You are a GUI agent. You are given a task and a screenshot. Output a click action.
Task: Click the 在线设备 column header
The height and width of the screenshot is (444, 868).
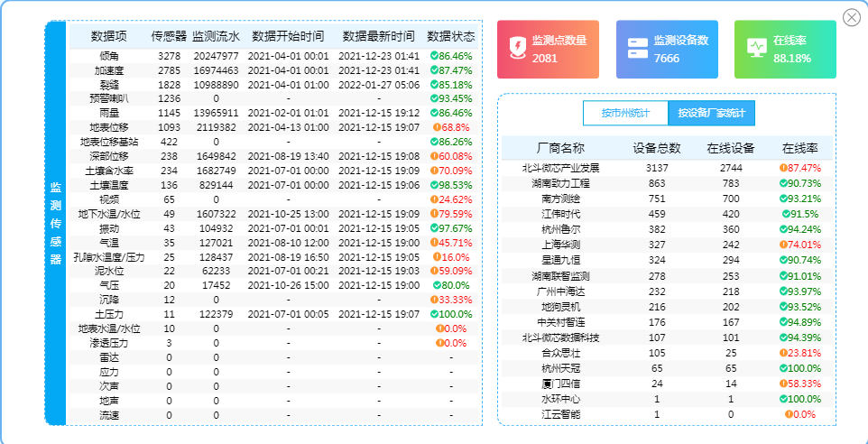731,149
